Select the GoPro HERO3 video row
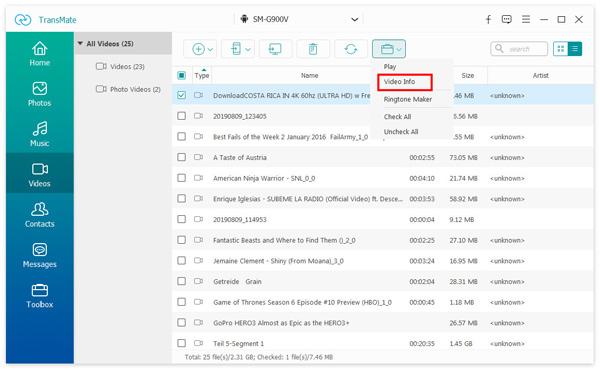600x370 pixels. tap(383, 323)
